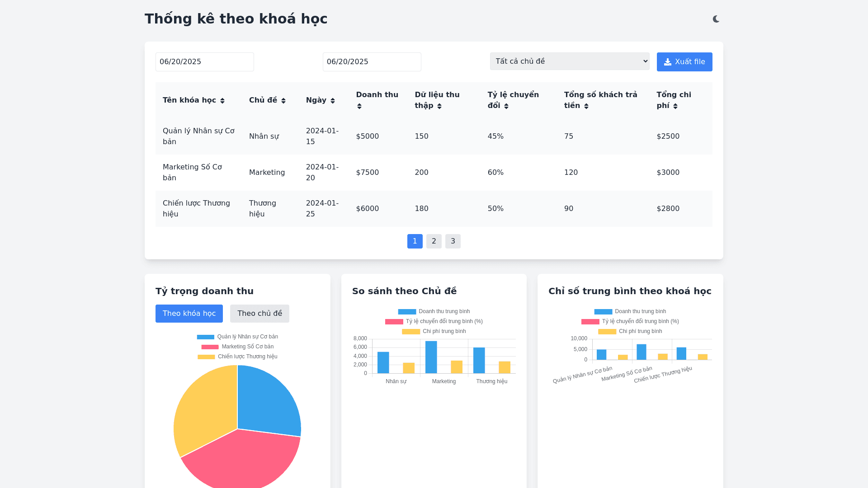Click the end date input field
This screenshot has width=868, height=488.
pos(372,62)
